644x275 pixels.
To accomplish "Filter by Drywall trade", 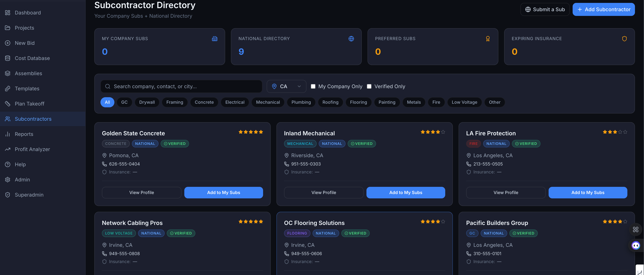I will [147, 102].
